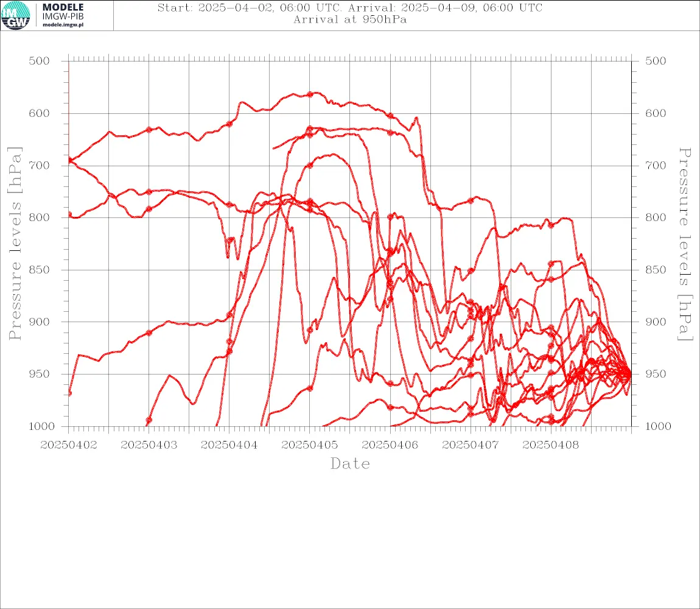
Task: Click the 'Arrival at 950hPa' subtitle
Action: [350, 19]
